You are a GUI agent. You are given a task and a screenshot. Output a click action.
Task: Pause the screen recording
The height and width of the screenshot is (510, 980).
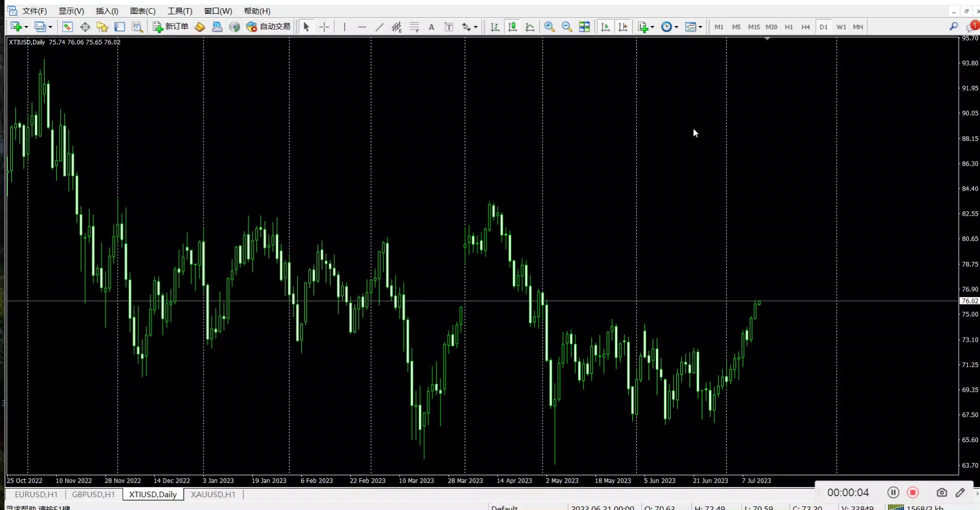[893, 493]
